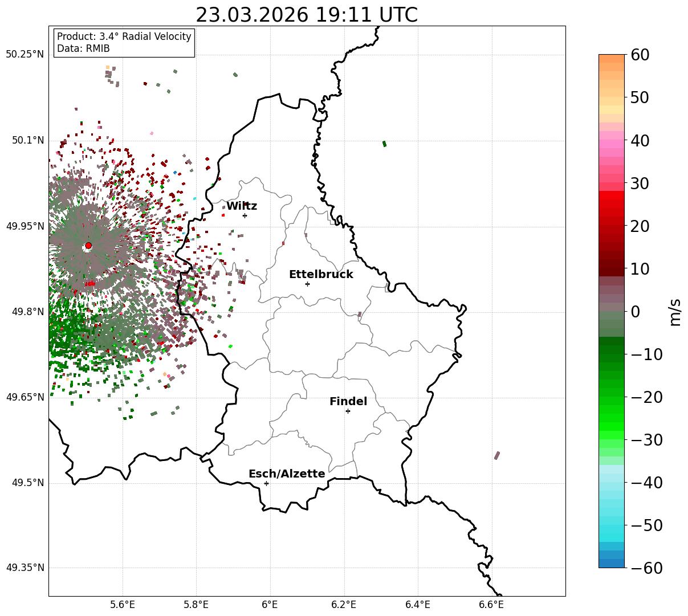The height and width of the screenshot is (616, 688).
Task: Click the colorbar 0 tick label
Action: point(635,312)
